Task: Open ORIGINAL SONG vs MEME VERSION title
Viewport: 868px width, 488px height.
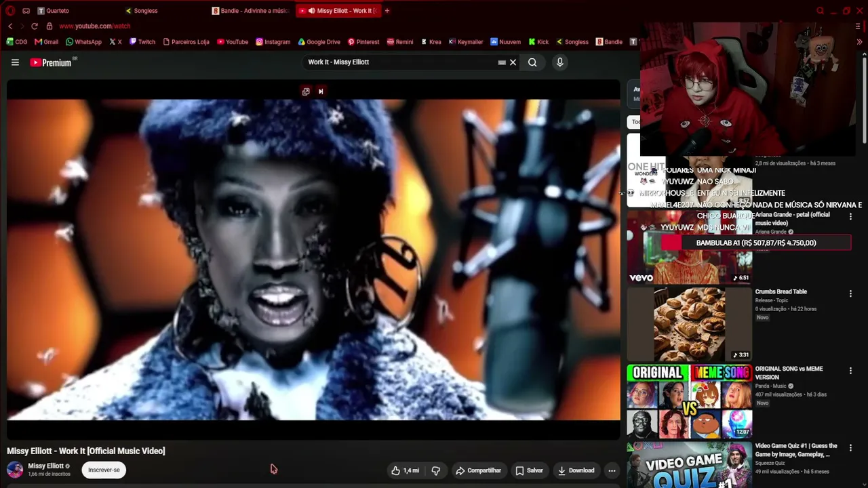Action: 789,373
